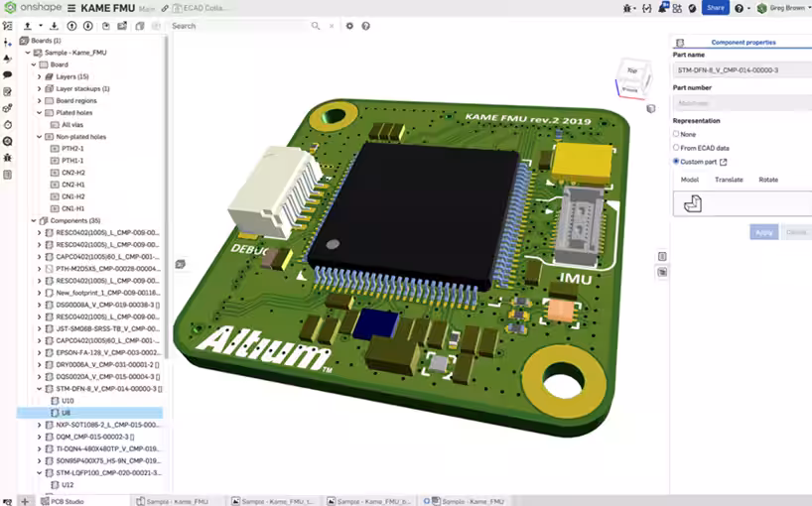The width and height of the screenshot is (812, 506).
Task: Select the U10 component instance
Action: pos(68,401)
